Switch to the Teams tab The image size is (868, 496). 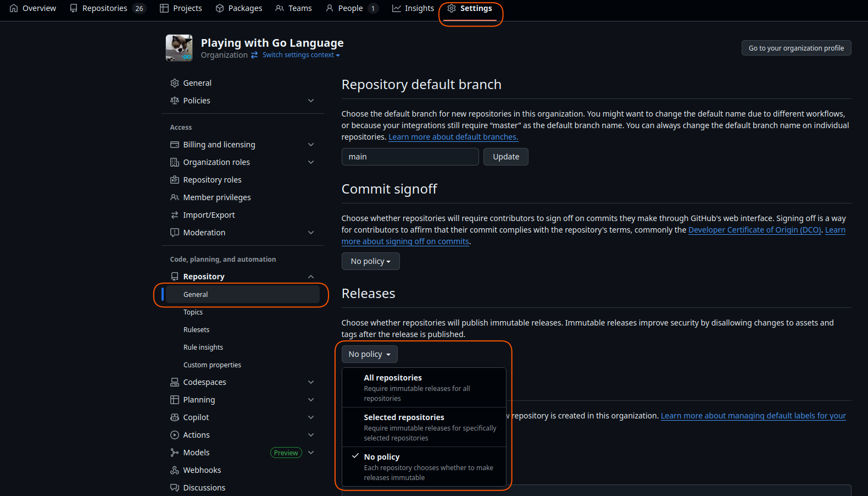click(x=294, y=8)
